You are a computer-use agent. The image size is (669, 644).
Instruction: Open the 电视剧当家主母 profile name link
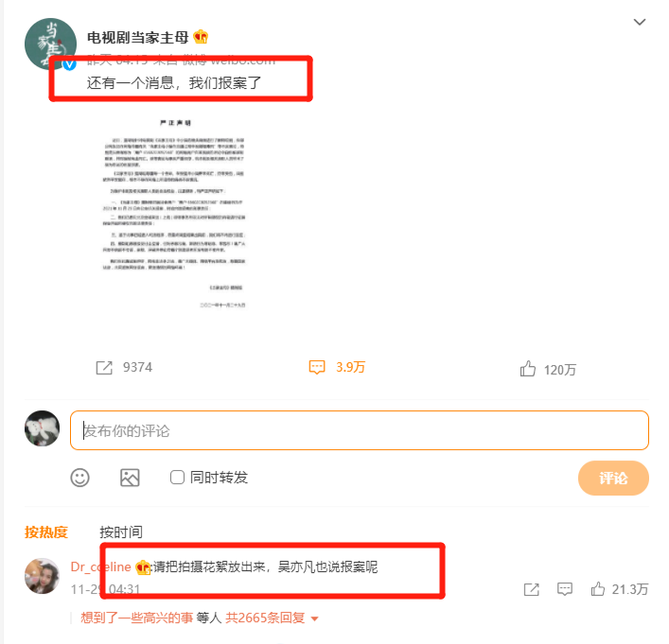137,38
